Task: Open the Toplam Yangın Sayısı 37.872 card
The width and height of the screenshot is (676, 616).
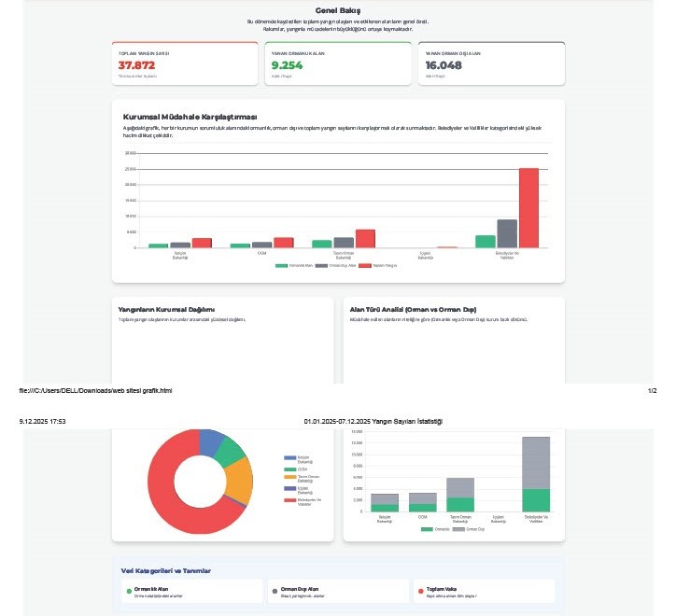Action: coord(184,63)
